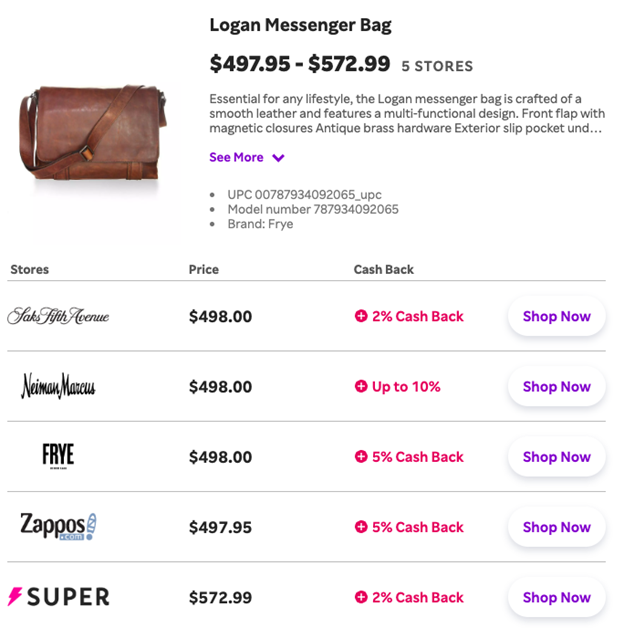Click plus icon beside Up to 10%
The width and height of the screenshot is (624, 628).
361,386
